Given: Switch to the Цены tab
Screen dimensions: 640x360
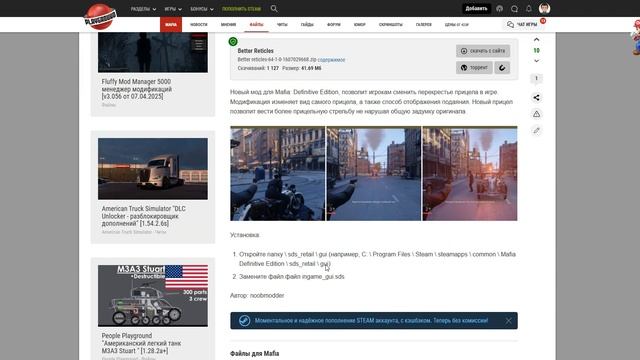Looking at the screenshot, I should coord(457,25).
